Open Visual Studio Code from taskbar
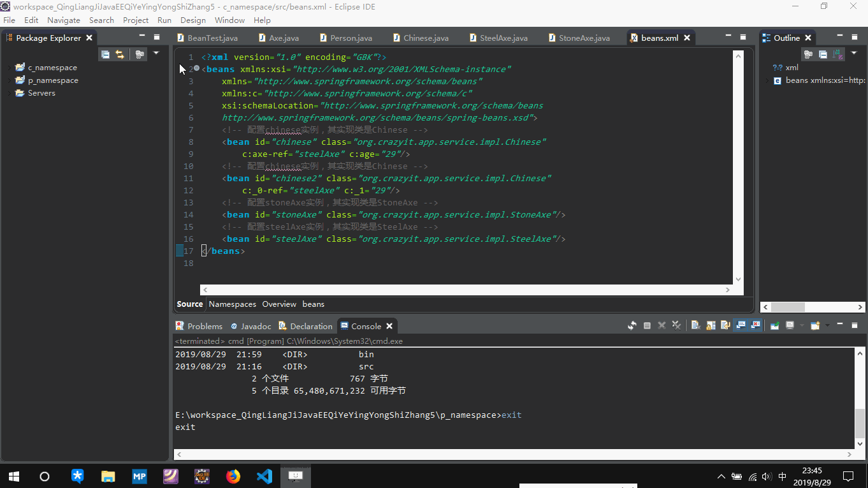 (x=264, y=477)
